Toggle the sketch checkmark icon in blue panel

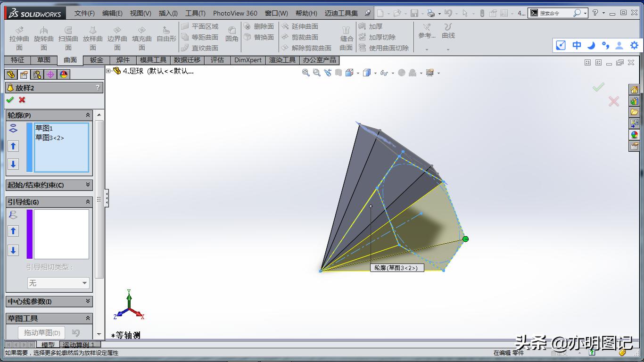[x=561, y=46]
